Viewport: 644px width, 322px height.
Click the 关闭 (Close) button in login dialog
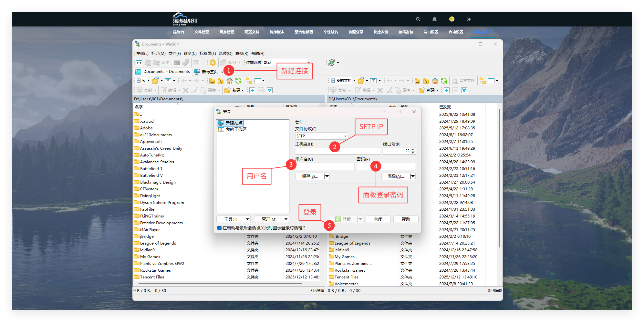(378, 219)
